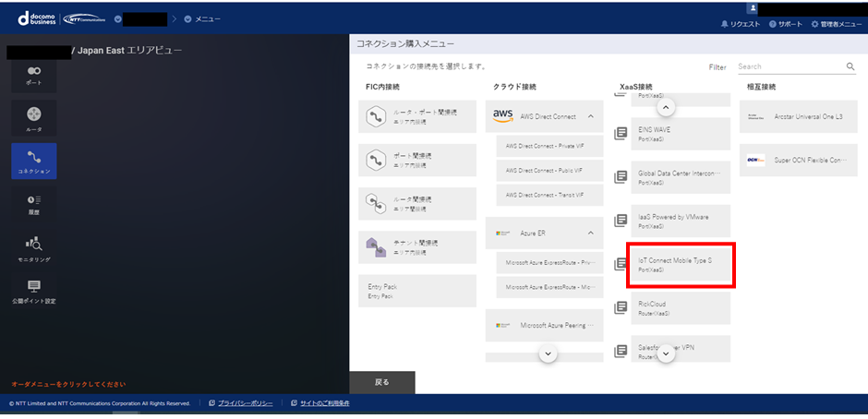Click the AWS logo icon

click(x=502, y=115)
